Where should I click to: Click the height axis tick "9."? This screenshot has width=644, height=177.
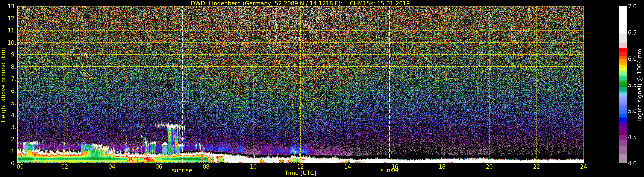[13, 55]
